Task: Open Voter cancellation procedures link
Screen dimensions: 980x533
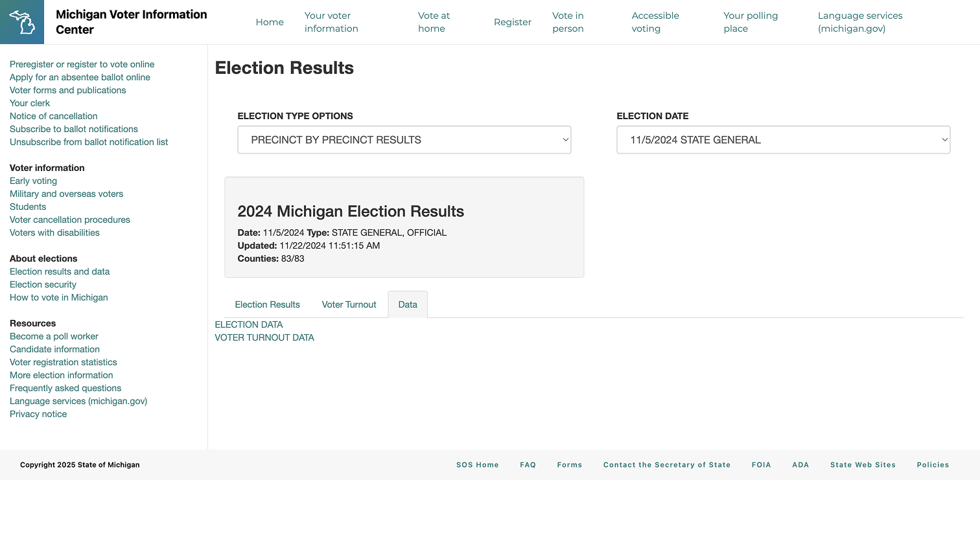Action: pyautogui.click(x=70, y=220)
